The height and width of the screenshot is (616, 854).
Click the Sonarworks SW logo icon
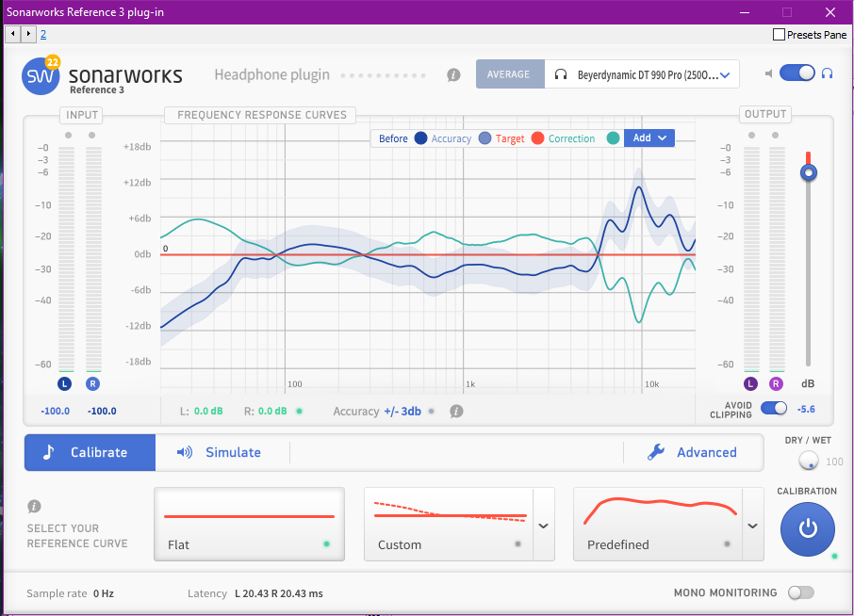tap(41, 76)
